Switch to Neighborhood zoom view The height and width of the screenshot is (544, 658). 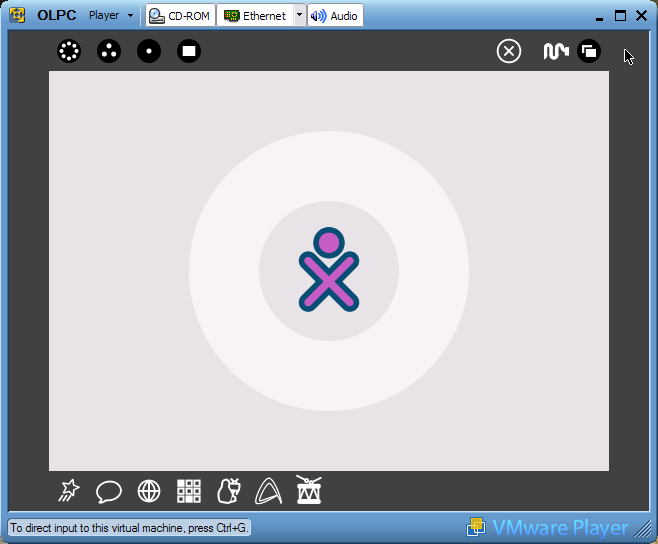pyautogui.click(x=69, y=51)
